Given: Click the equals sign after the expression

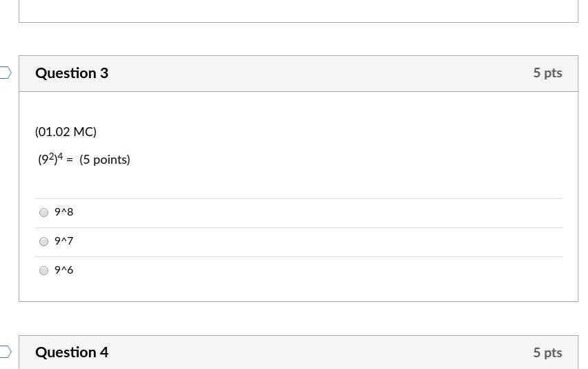Looking at the screenshot, I should 70,160.
